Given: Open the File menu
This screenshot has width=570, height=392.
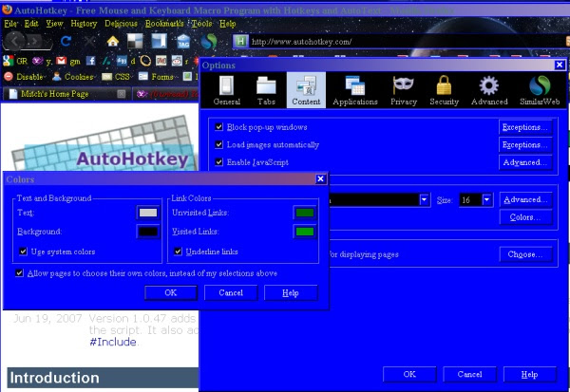Looking at the screenshot, I should tap(10, 24).
